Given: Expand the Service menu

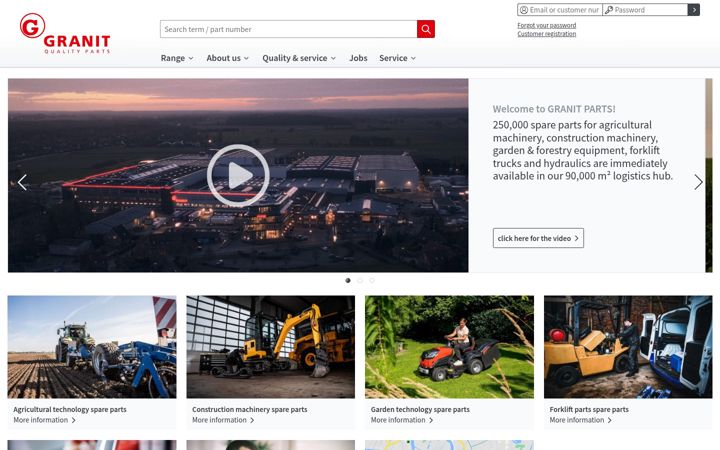Looking at the screenshot, I should (397, 58).
